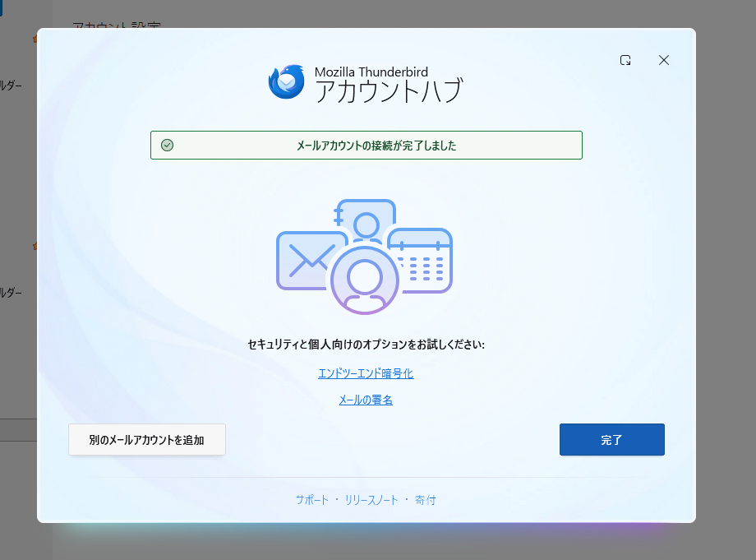Close the Account Hub dialog with X
The height and width of the screenshot is (560, 756).
[664, 60]
